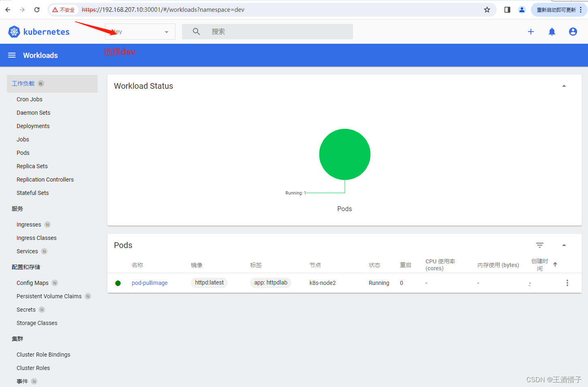The height and width of the screenshot is (387, 588).
Task: Open actions menu for pod-pullimage
Action: (567, 283)
